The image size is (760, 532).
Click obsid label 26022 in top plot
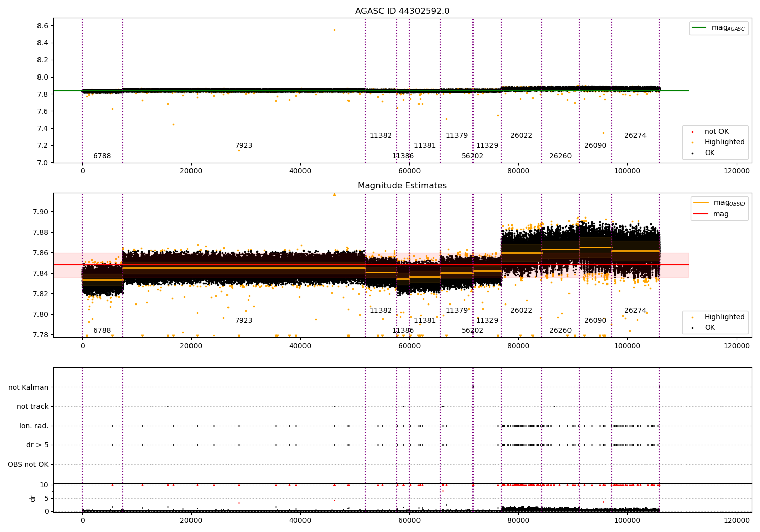pos(521,135)
